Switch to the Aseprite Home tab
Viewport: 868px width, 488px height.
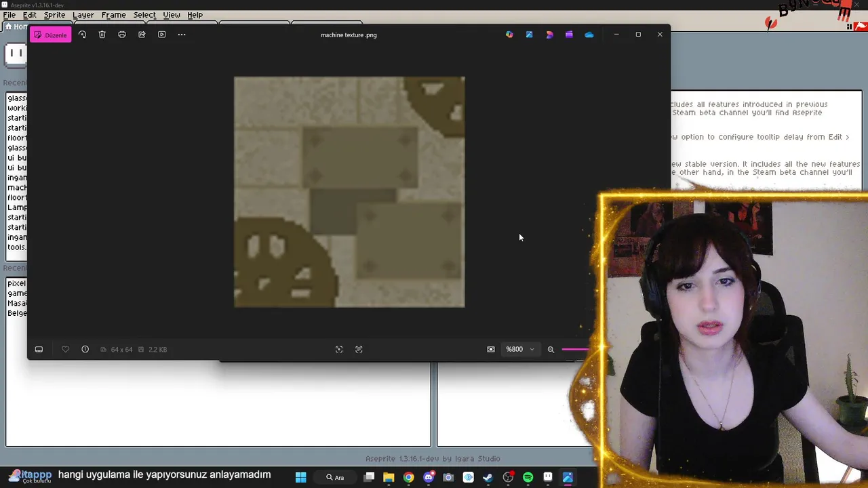tap(15, 26)
